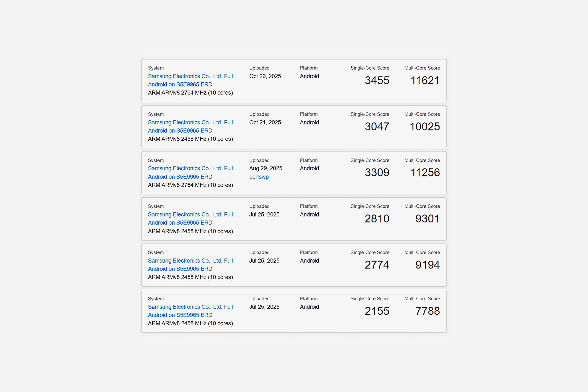Viewport: 588px width, 392px height.
Task: Click the 3309 single-core score
Action: pyautogui.click(x=377, y=172)
